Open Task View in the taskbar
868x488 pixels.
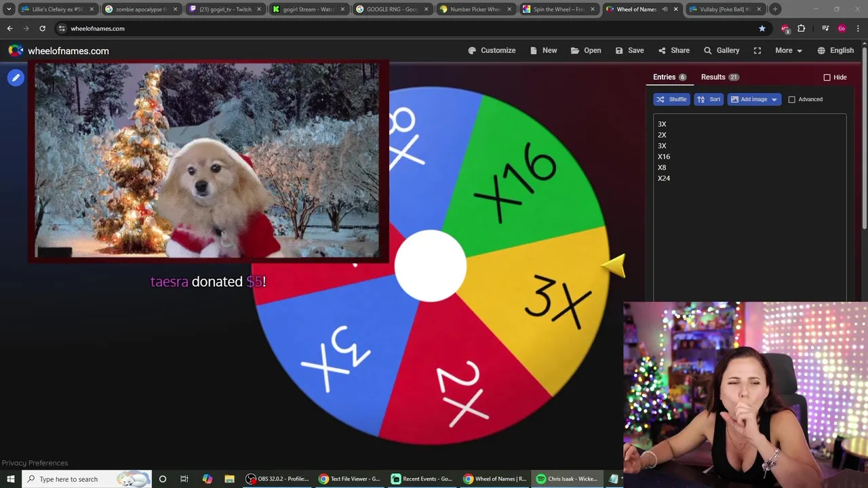(x=184, y=479)
